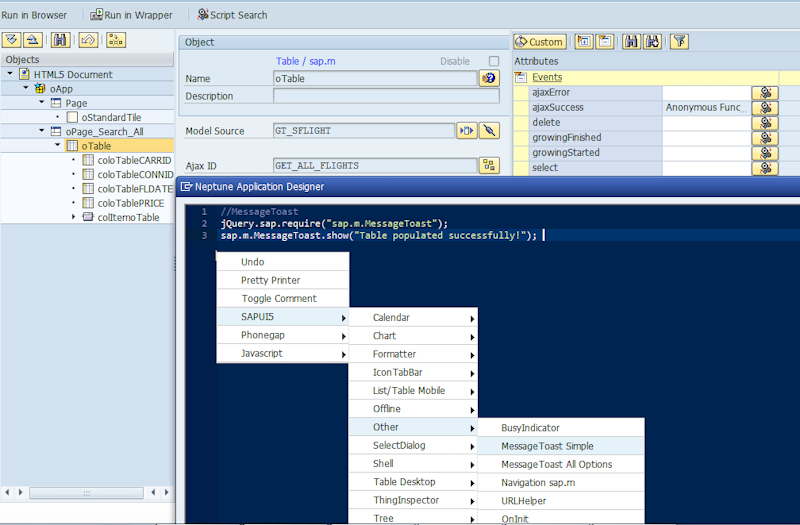Open the script editor icon for delete event
The image size is (800, 525).
[x=765, y=122]
